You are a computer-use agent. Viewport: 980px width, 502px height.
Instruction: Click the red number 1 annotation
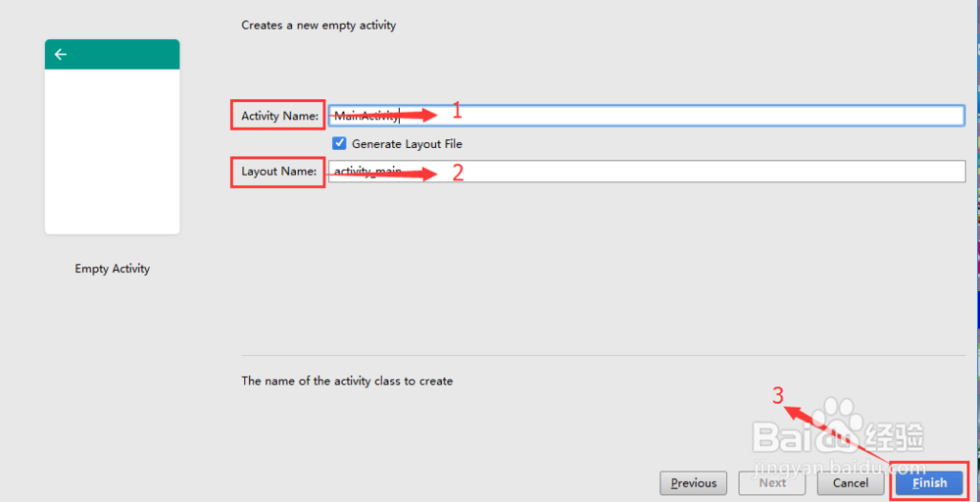(x=456, y=112)
